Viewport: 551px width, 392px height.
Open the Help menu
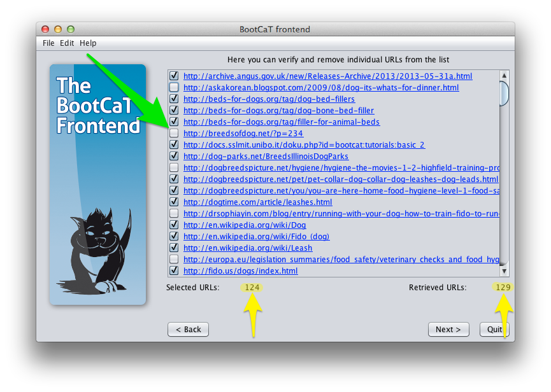click(x=88, y=43)
